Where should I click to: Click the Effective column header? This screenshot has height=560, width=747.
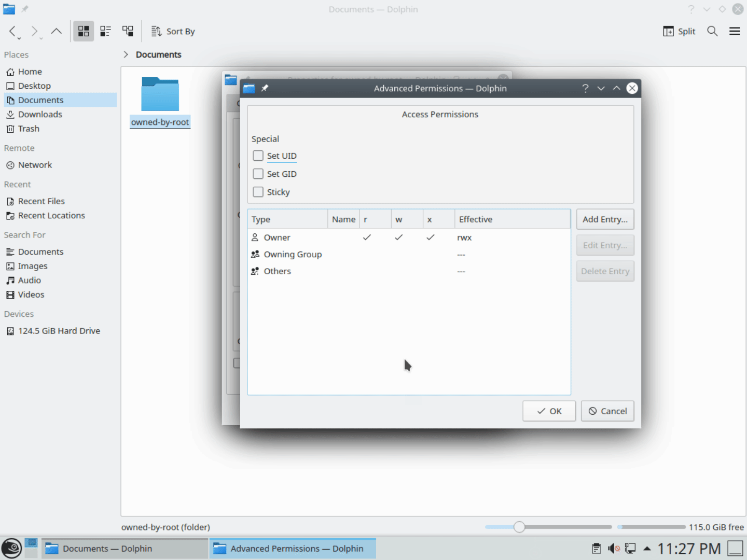click(x=513, y=219)
